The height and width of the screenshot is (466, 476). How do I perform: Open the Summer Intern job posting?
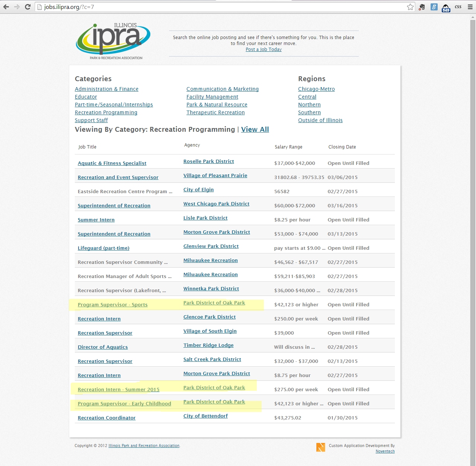(96, 220)
